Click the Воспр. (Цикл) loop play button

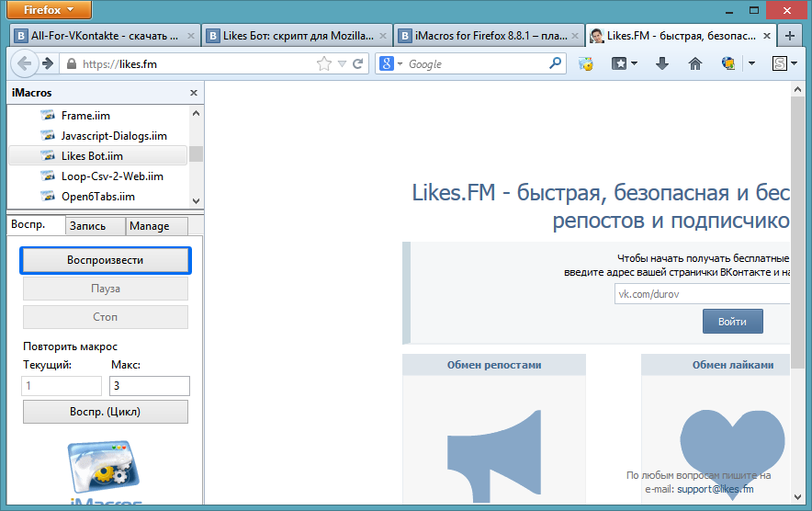106,412
